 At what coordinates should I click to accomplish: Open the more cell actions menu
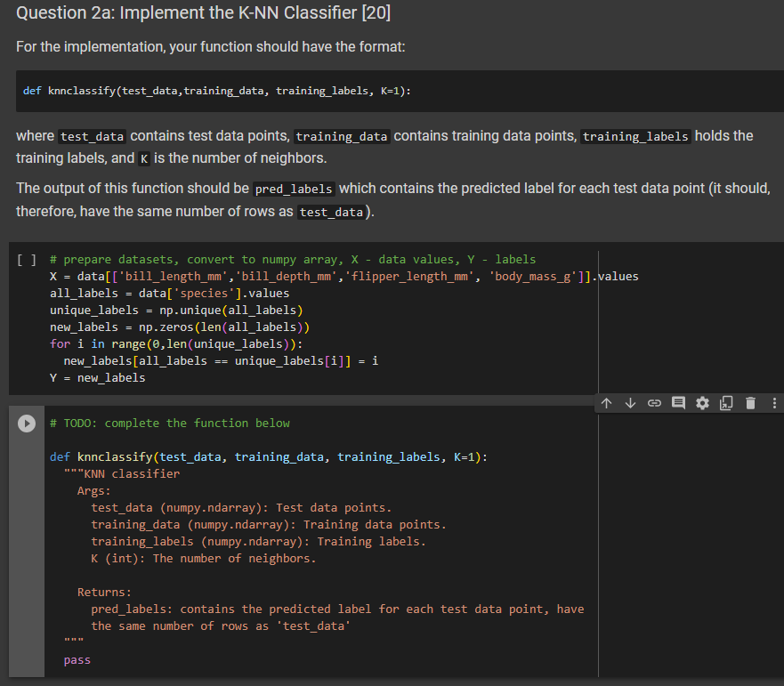(773, 403)
